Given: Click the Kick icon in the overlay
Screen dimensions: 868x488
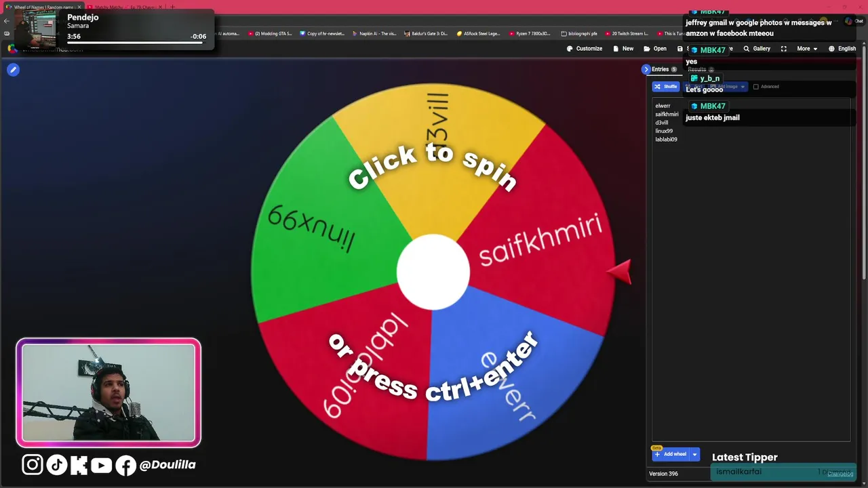Looking at the screenshot, I should (79, 464).
